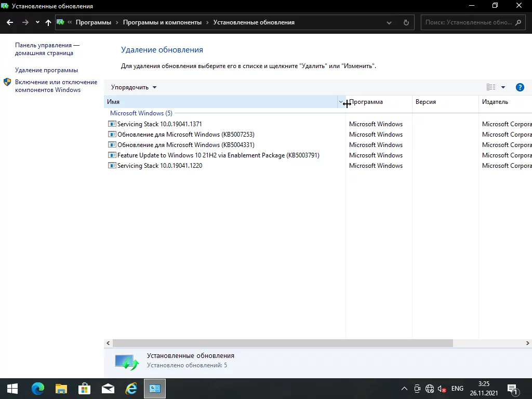Open help with the blue question icon

(520, 87)
